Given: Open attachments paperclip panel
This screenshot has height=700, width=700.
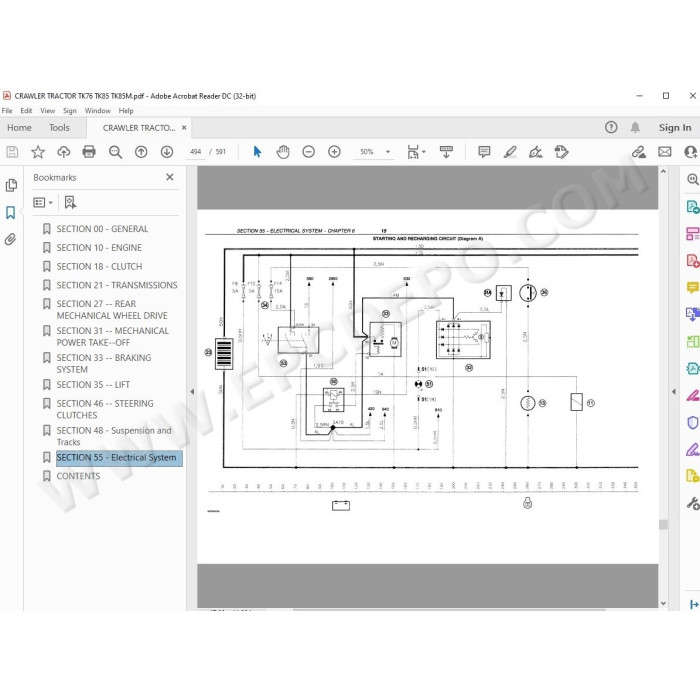Looking at the screenshot, I should click(11, 239).
